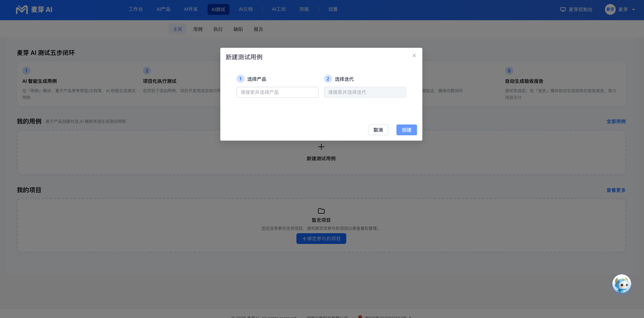Viewport: 644px width, 318px height.
Task: Close the 新建测试用例 dialog with X
Action: click(414, 55)
